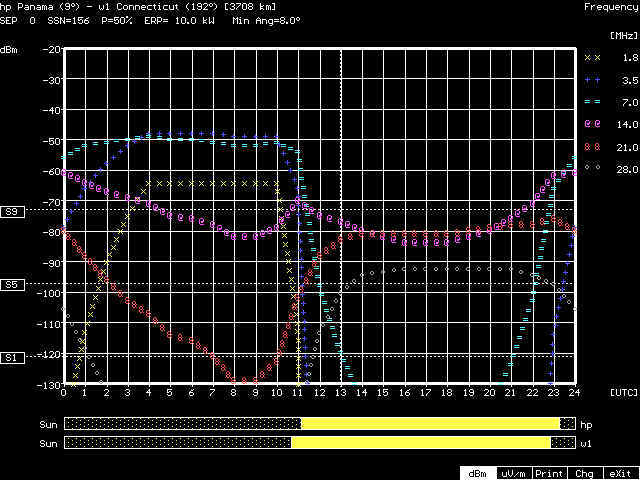Click the 24 UTC hour tick label
Screen dimensions: 640x480
coord(575,393)
